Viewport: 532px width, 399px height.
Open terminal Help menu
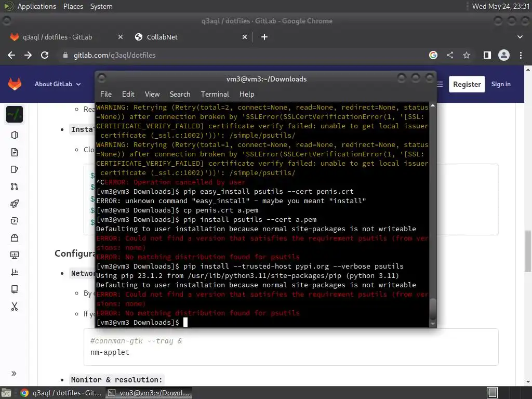pos(247,94)
